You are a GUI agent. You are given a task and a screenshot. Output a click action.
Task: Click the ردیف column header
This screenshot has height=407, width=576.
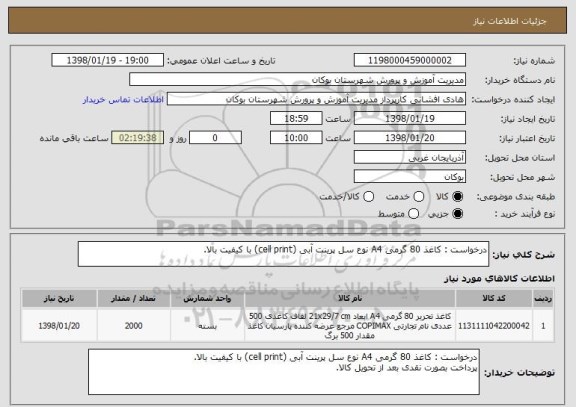543,298
